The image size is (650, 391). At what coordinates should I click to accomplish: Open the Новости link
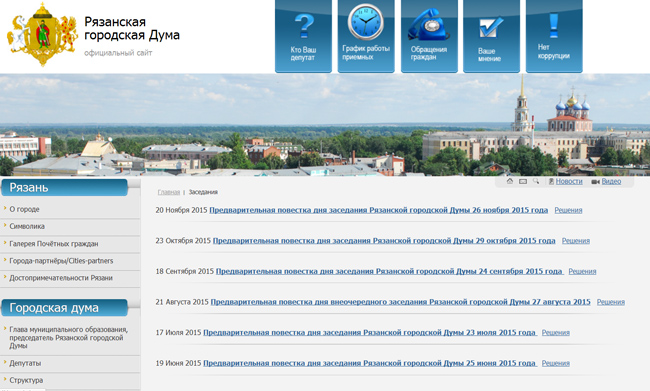569,181
